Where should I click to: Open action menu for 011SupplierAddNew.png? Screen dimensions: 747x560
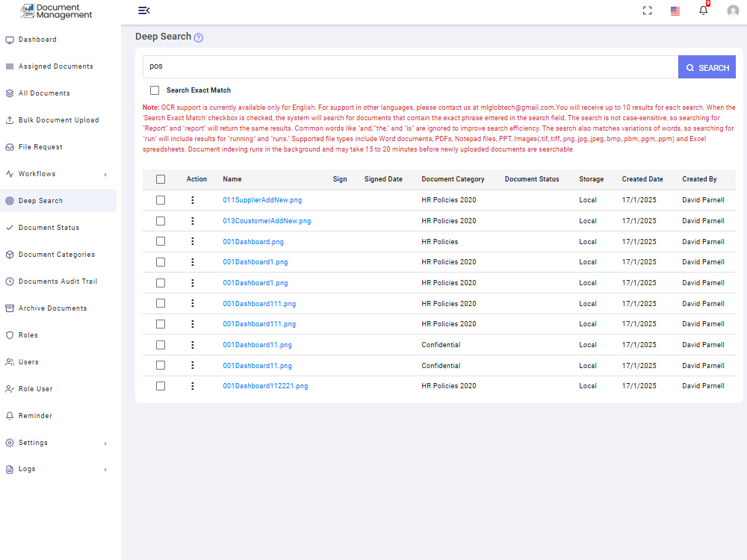coord(193,200)
